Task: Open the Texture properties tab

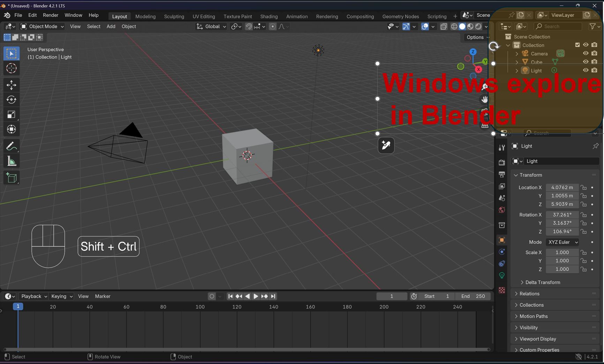Action: [x=502, y=290]
